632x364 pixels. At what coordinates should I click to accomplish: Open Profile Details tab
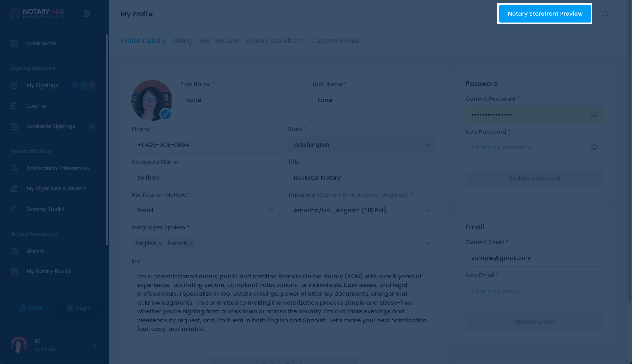143,41
